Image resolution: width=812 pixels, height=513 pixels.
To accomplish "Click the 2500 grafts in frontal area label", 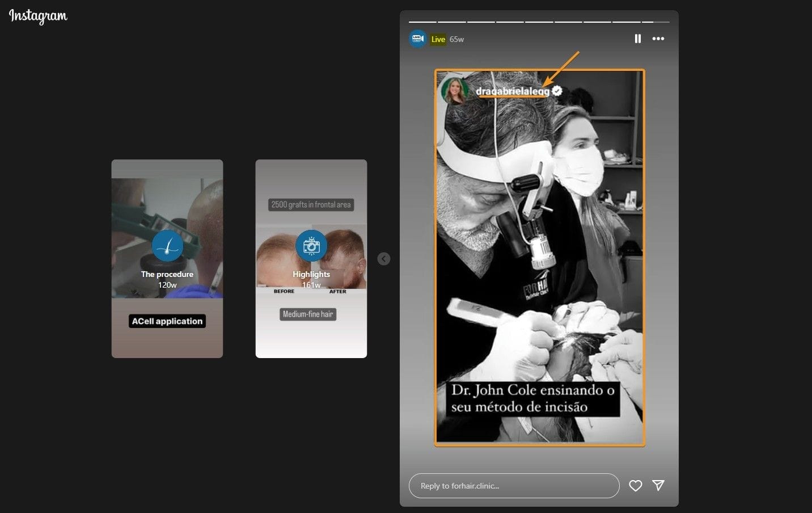I will click(311, 204).
